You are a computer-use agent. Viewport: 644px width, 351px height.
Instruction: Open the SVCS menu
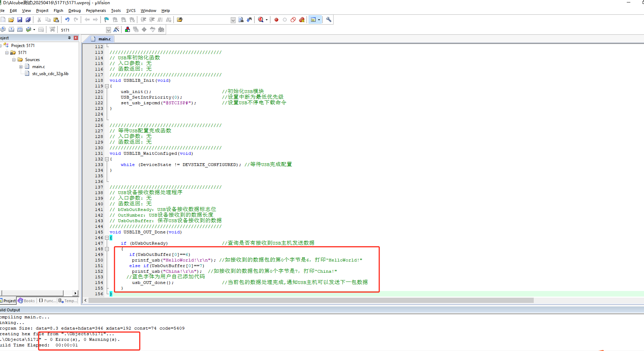click(x=131, y=11)
